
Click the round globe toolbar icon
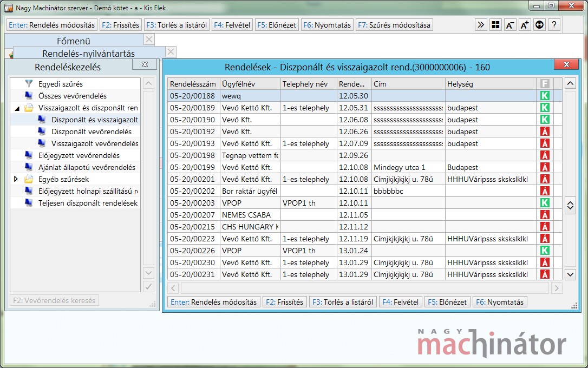point(539,25)
